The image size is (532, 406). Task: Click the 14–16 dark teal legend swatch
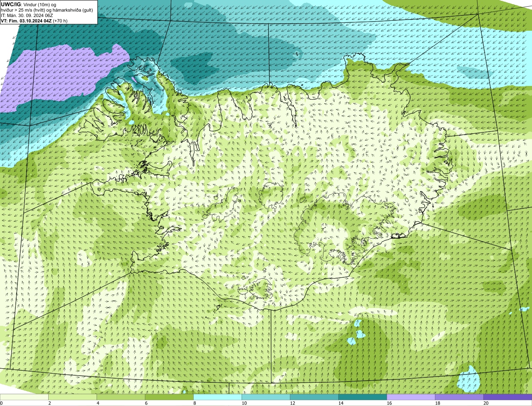[x=362, y=397]
